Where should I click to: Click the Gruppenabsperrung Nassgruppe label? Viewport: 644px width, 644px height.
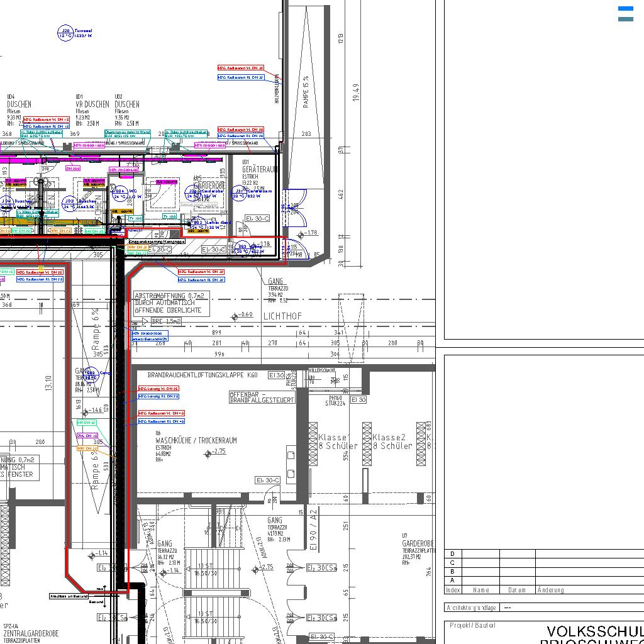pyautogui.click(x=157, y=241)
